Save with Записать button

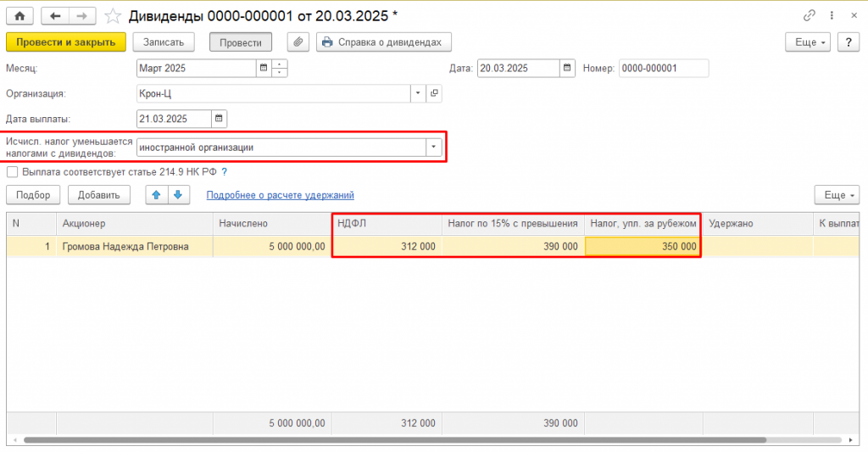coord(164,42)
